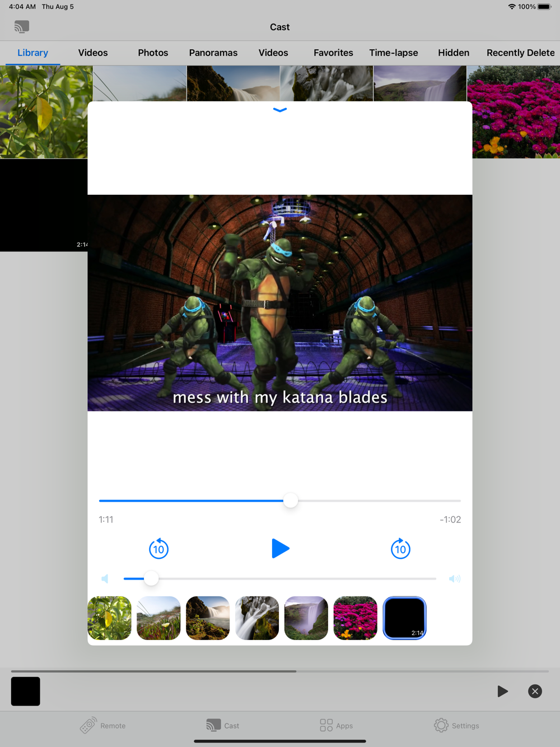Open the Settings tab
Image resolution: width=560 pixels, height=747 pixels.
[456, 725]
